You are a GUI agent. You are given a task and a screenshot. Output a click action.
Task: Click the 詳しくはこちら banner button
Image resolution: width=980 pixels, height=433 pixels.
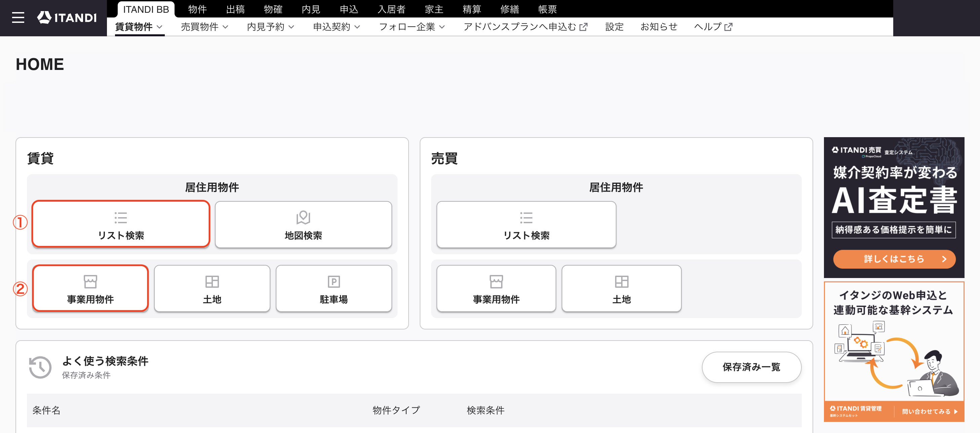coord(894,259)
